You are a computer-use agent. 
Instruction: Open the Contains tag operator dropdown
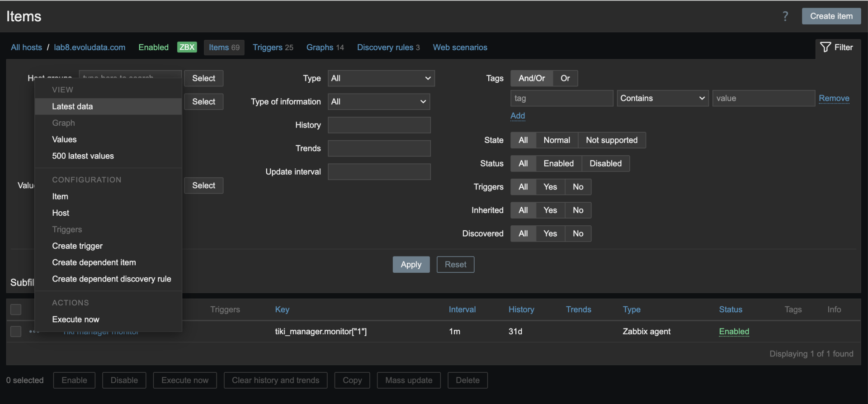coord(662,98)
